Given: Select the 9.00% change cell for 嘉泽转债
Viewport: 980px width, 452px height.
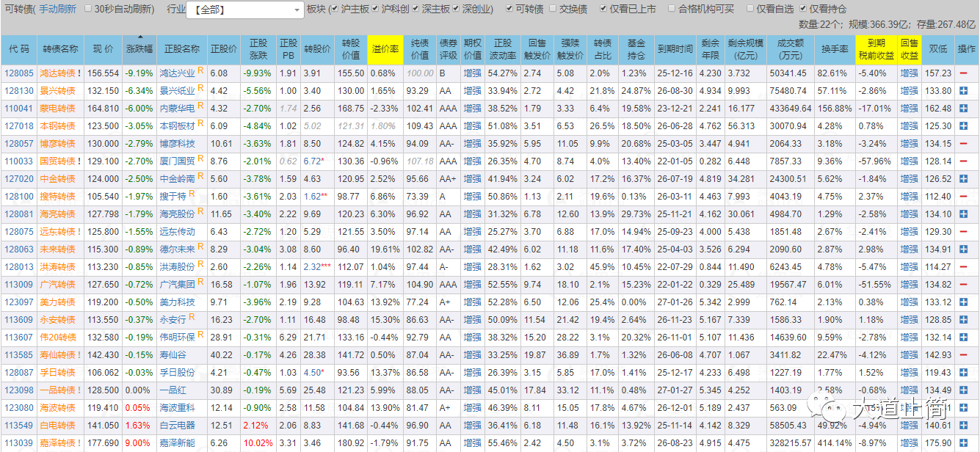Looking at the screenshot, I should click(x=138, y=443).
